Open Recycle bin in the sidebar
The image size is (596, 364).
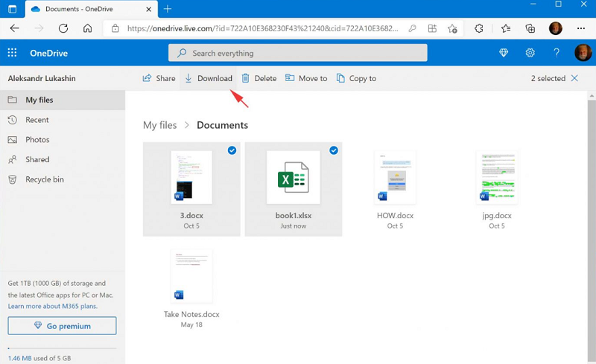point(63,179)
